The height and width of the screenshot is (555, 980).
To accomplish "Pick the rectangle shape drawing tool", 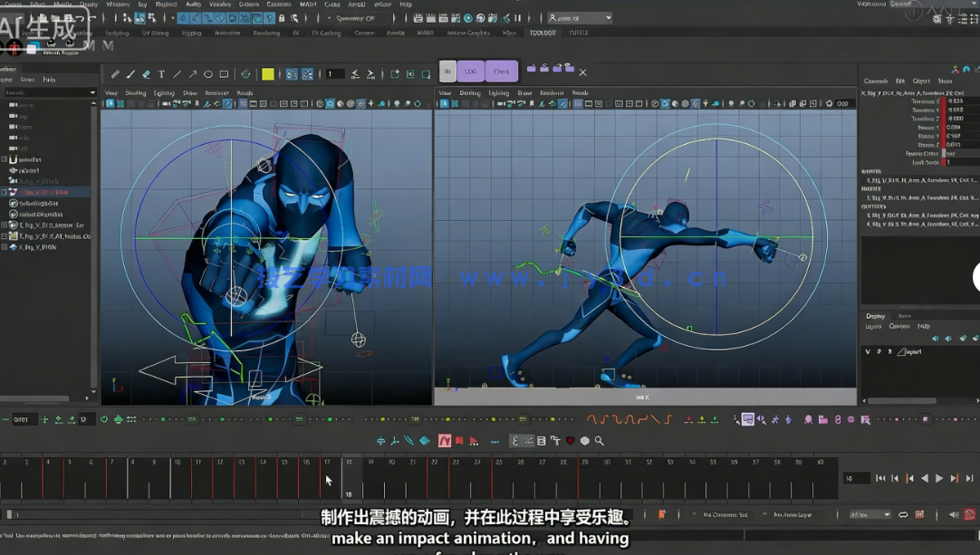I will click(224, 75).
